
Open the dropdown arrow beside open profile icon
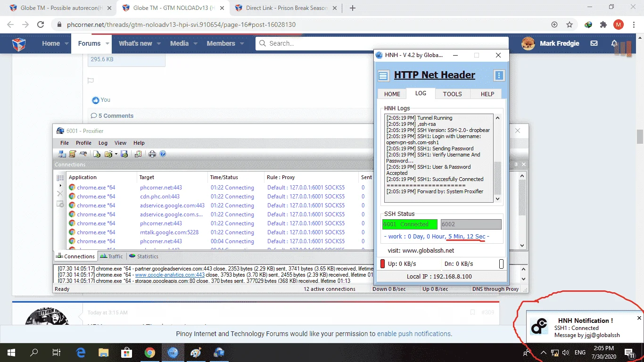(116, 154)
